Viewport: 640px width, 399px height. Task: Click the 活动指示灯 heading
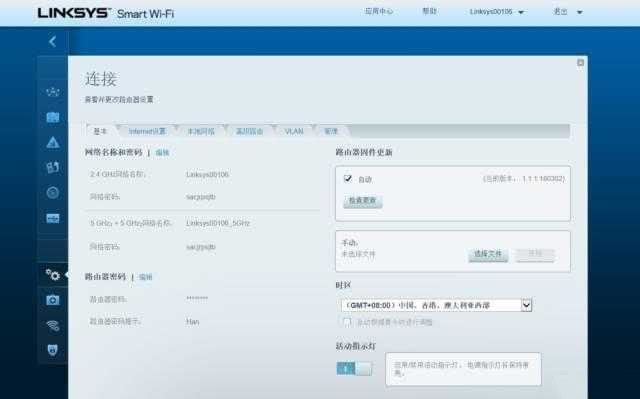point(356,346)
